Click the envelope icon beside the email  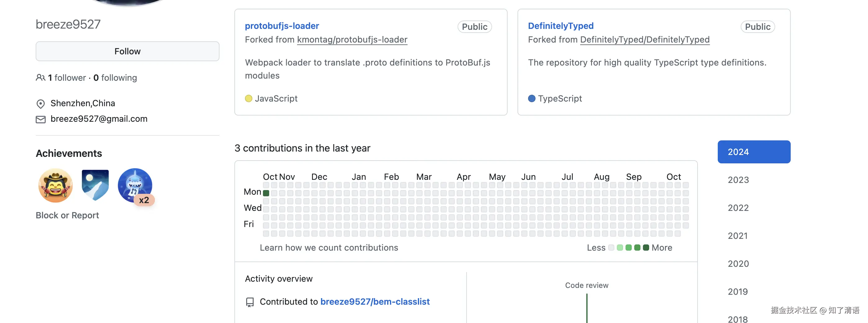pyautogui.click(x=40, y=119)
